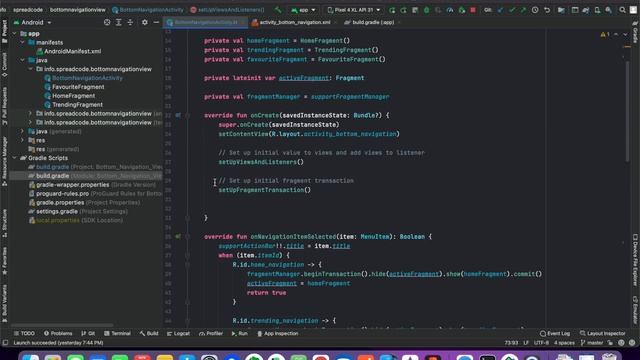This screenshot has height=360, width=640.
Task: Open the Profiler tool window
Action: [x=211, y=333]
